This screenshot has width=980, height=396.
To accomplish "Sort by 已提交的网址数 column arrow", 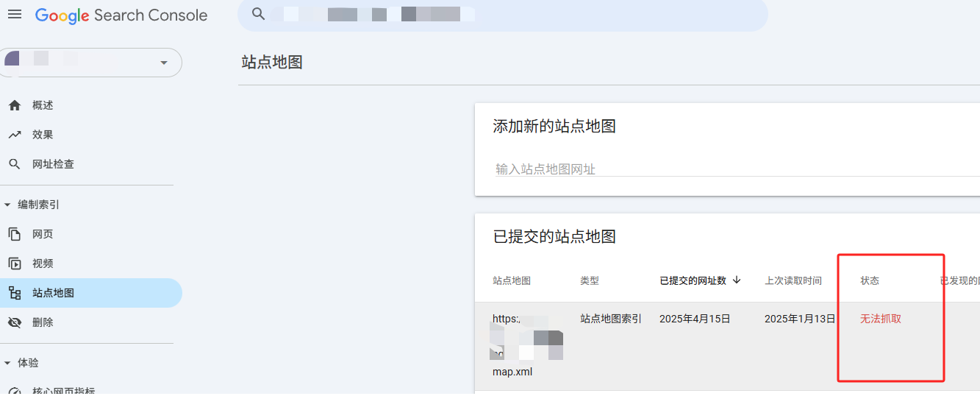I will (737, 280).
